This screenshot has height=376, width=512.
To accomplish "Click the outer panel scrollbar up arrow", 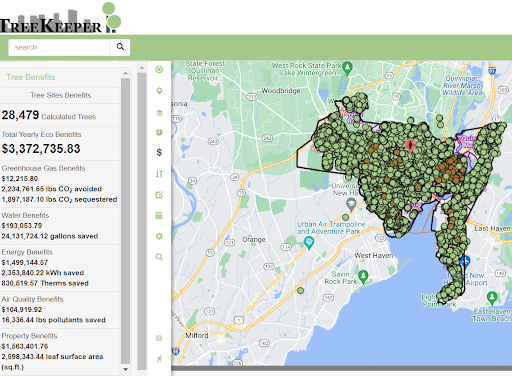I will click(x=142, y=68).
